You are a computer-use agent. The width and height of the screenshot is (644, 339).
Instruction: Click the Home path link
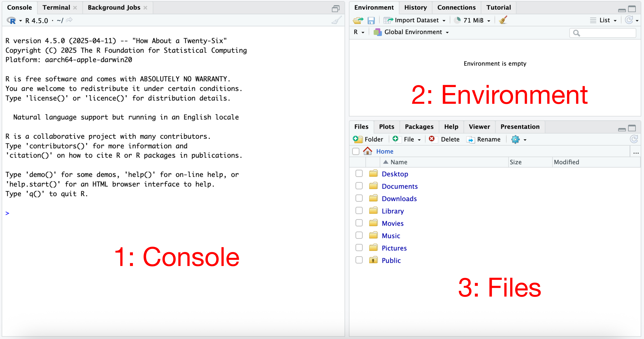click(385, 152)
